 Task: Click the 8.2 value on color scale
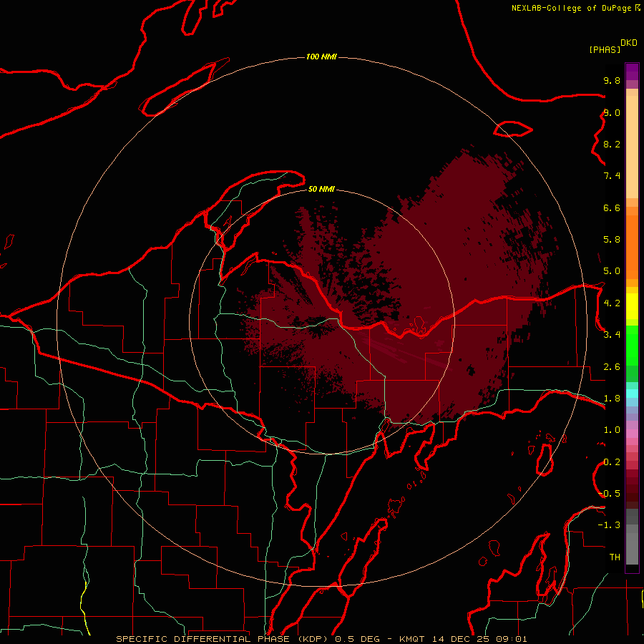pyautogui.click(x=612, y=144)
